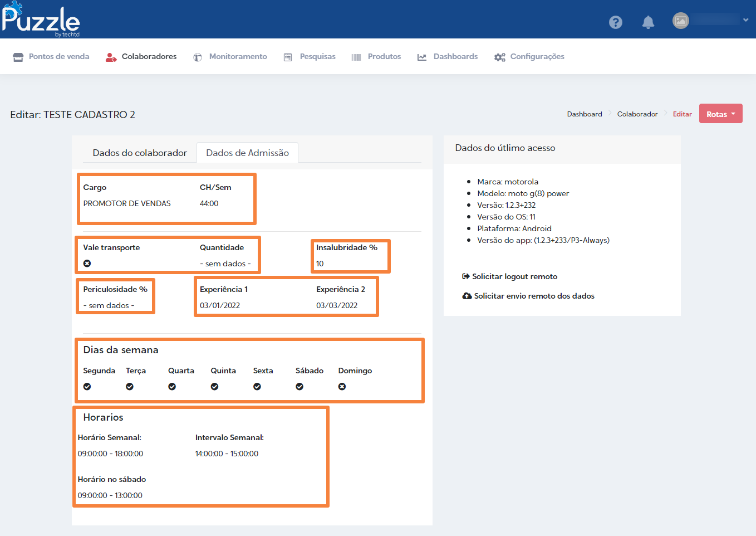This screenshot has width=756, height=536.
Task: Click the Plataforma: Android entry
Action: click(514, 228)
